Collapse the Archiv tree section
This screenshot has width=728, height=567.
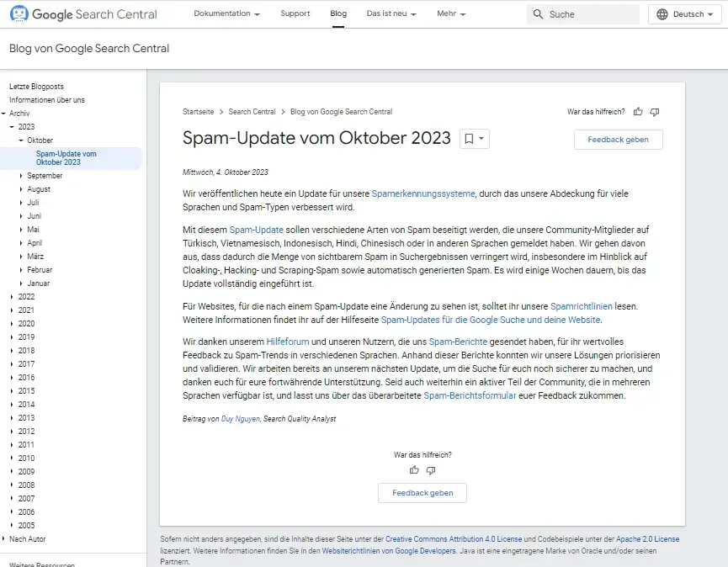pos(3,114)
